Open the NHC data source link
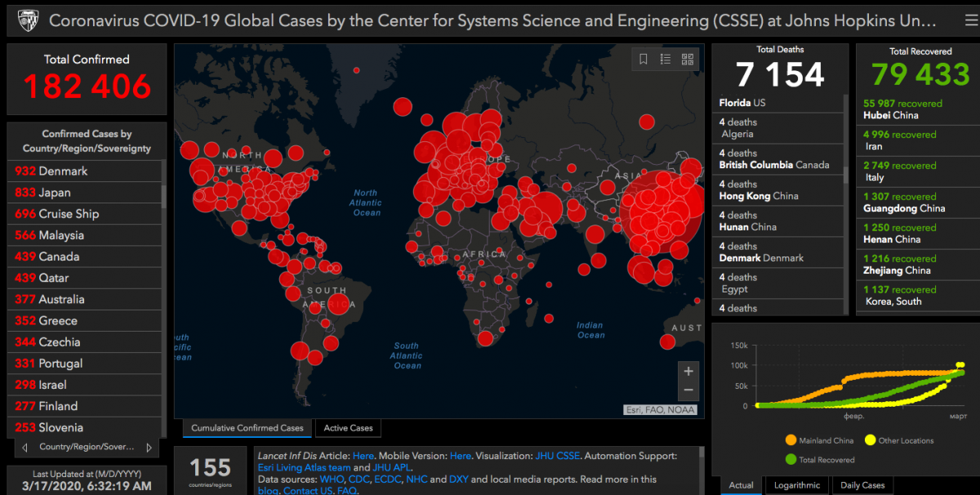 [416, 479]
